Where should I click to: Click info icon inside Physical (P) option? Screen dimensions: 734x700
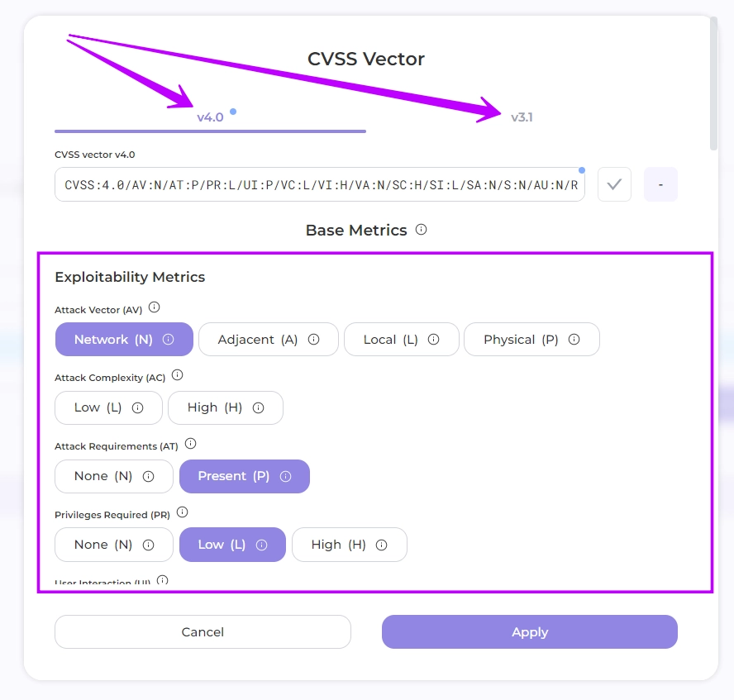tap(574, 340)
